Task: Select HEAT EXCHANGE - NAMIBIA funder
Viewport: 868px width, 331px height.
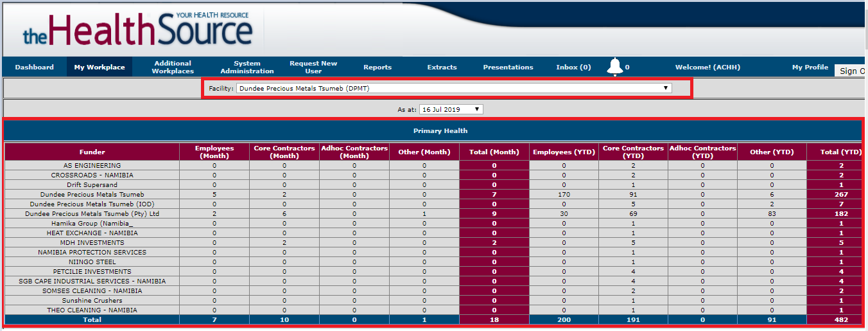Action: [x=92, y=233]
